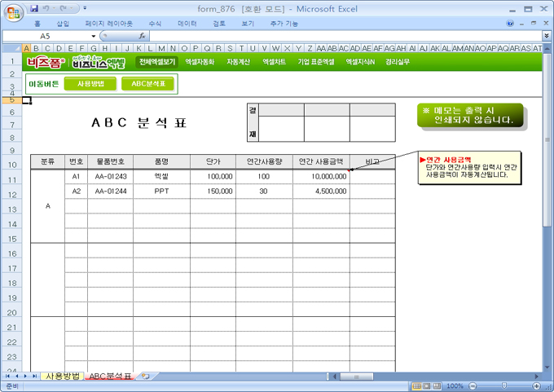This screenshot has height=392, width=554.
Task: Expand the formula bar
Action: point(546,37)
